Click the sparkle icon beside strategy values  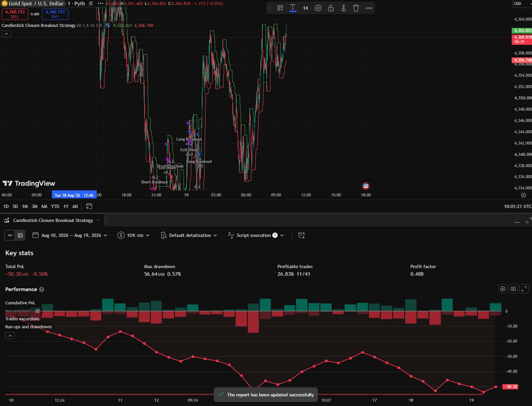point(108,25)
